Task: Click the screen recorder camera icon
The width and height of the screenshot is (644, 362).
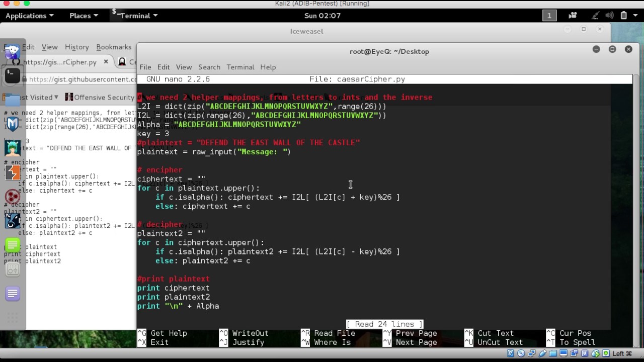Action: pyautogui.click(x=573, y=16)
